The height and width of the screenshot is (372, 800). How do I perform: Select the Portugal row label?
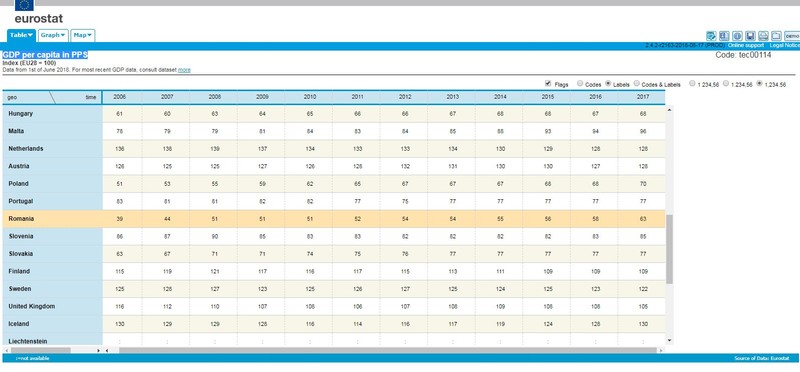[21, 202]
